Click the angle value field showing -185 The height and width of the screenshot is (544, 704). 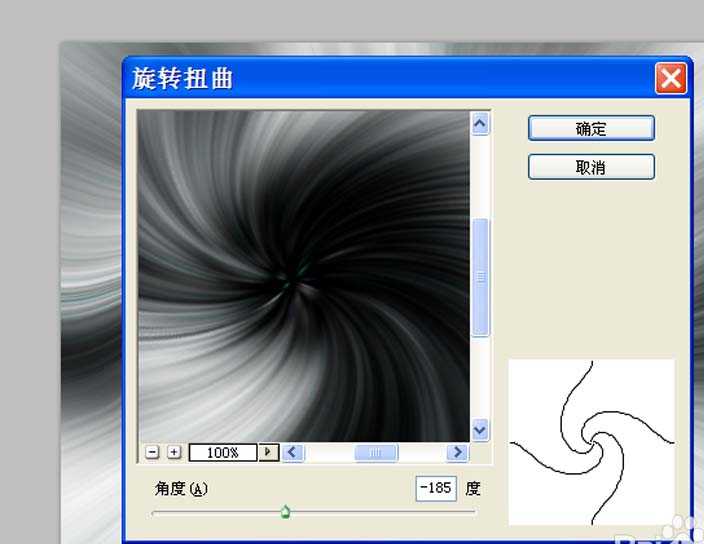tap(436, 488)
